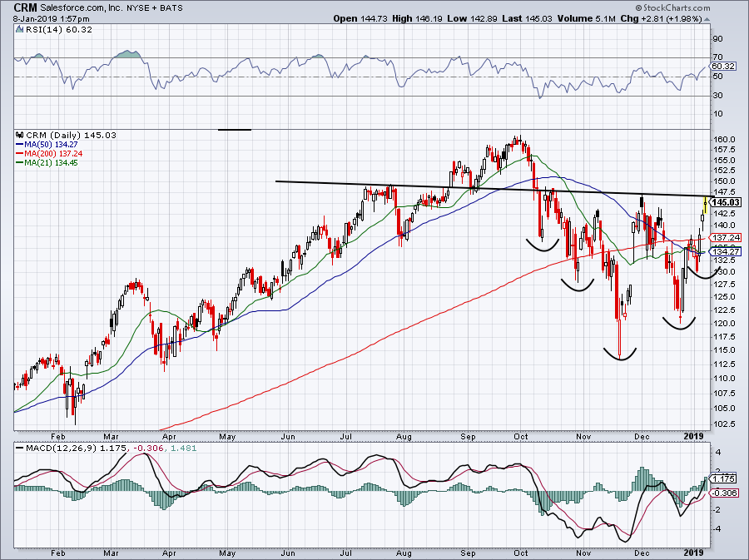The height and width of the screenshot is (560, 749).
Task: Click the May label under the MACD panel
Action: point(227,553)
